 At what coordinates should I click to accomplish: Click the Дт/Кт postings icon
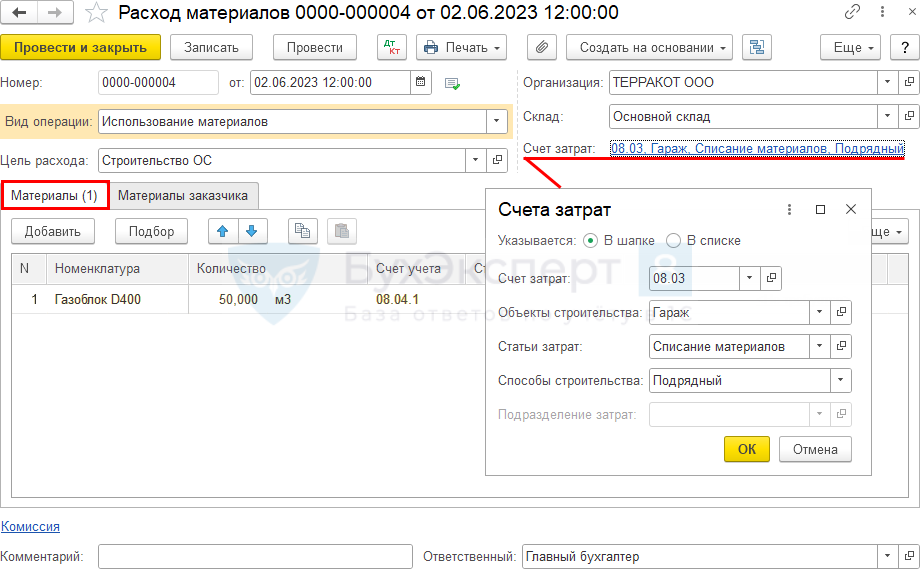tap(391, 48)
